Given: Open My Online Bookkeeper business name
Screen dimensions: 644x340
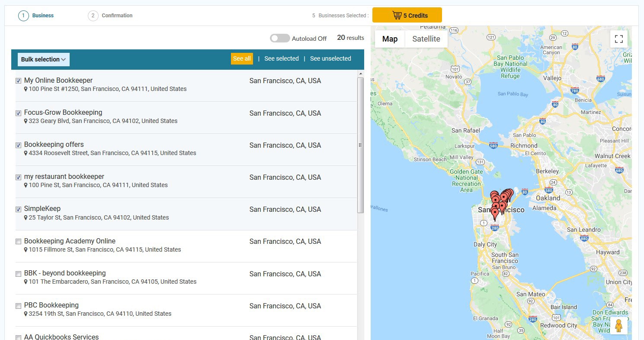Looking at the screenshot, I should click(x=58, y=81).
